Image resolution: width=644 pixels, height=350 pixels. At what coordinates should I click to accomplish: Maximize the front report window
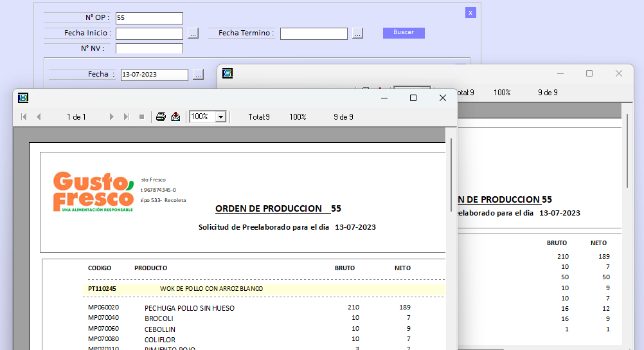(x=413, y=98)
